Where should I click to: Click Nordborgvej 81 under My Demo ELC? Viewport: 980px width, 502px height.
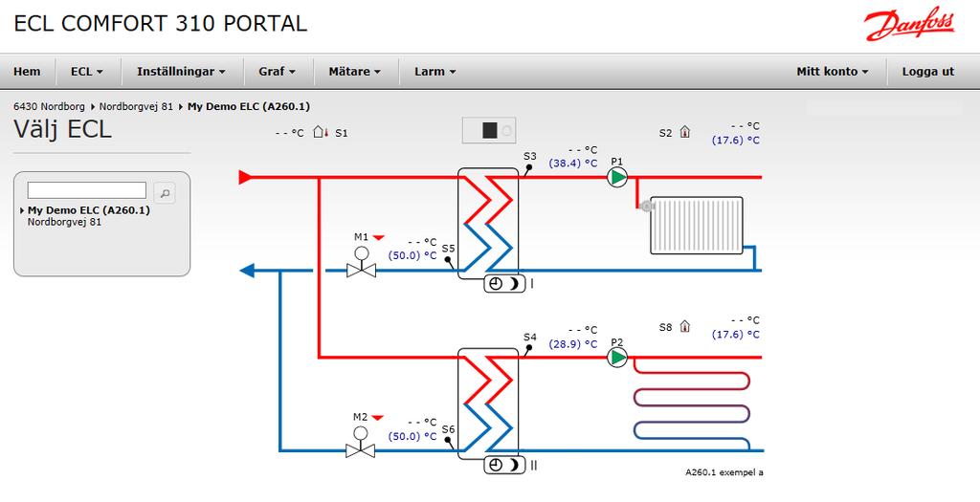click(x=64, y=222)
